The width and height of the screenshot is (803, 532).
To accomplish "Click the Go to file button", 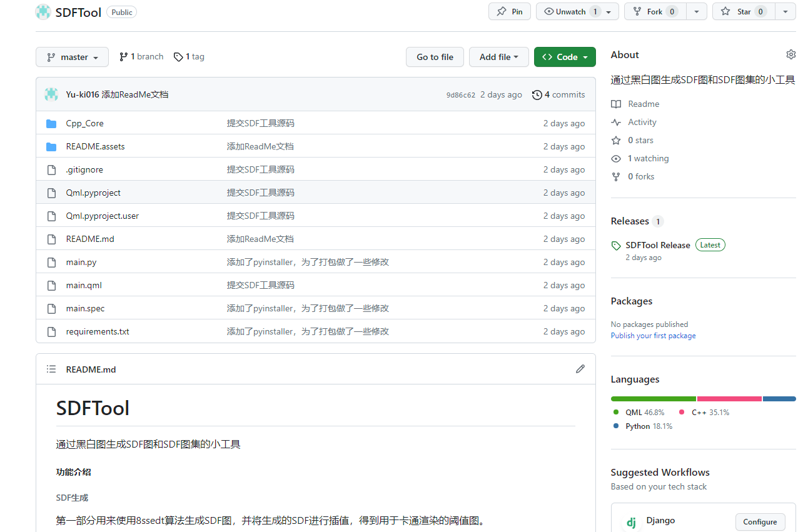I will (435, 57).
